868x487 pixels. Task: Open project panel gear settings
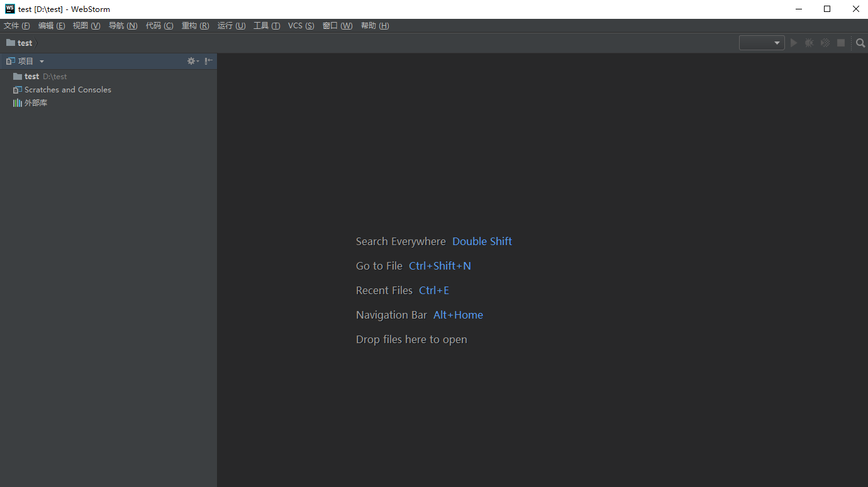[x=192, y=61]
